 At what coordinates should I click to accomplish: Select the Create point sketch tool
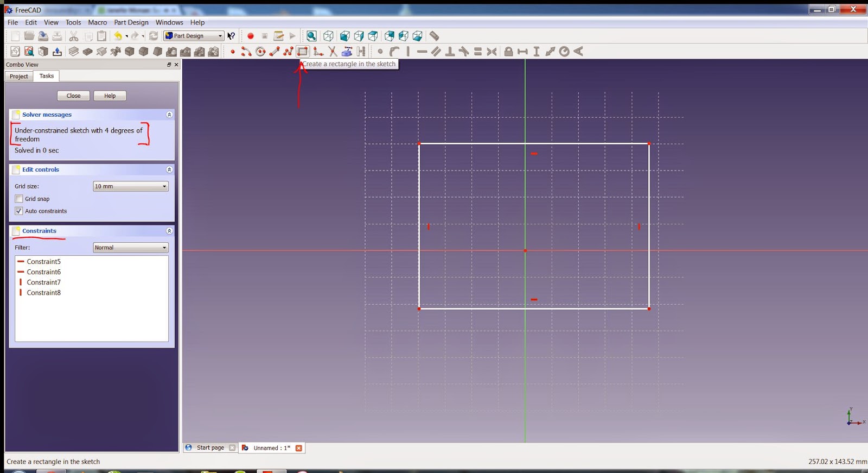(233, 52)
